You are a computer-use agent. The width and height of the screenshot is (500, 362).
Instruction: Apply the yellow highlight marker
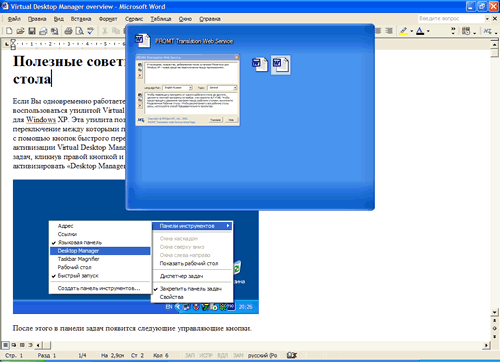[x=404, y=31]
